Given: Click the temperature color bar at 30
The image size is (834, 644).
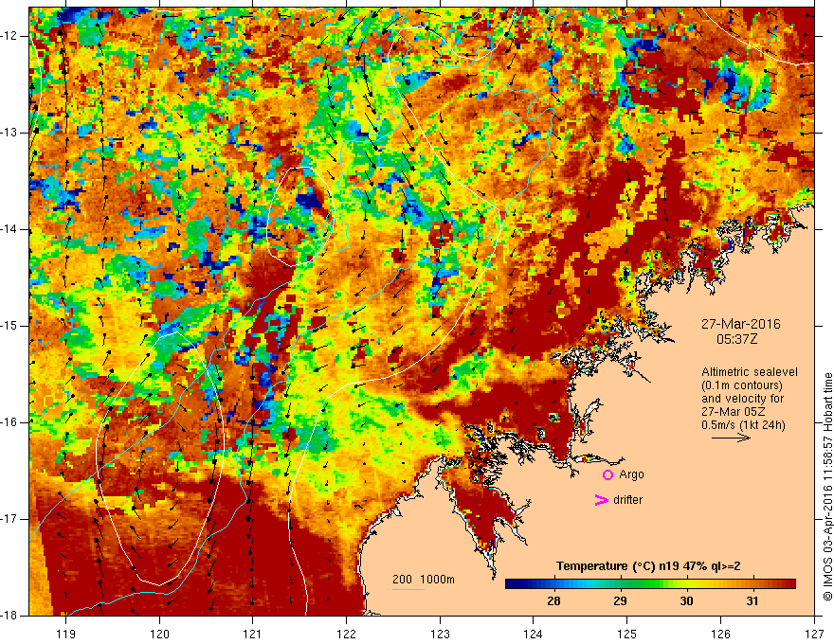Looking at the screenshot, I should tap(686, 584).
